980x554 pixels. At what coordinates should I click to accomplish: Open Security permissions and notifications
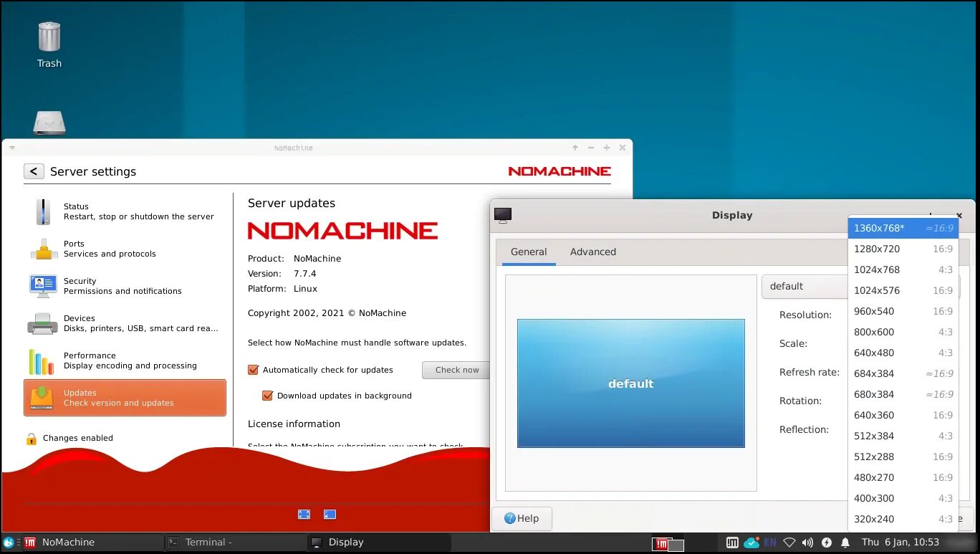coord(125,286)
